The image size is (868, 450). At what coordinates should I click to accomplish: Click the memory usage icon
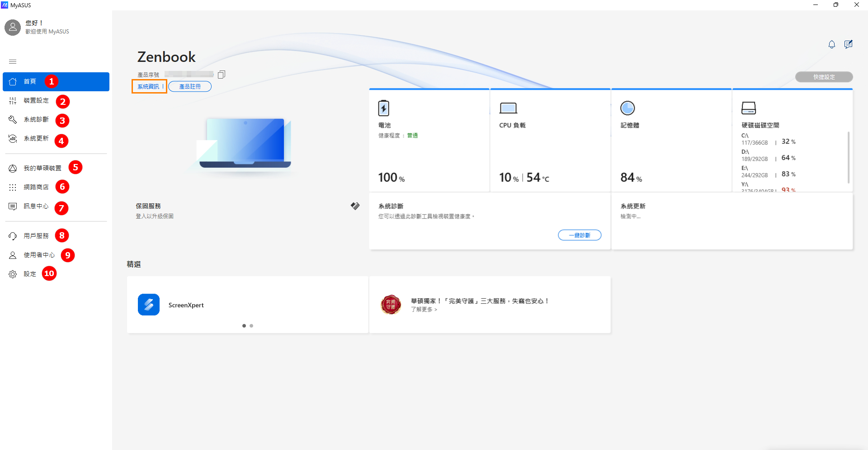[x=627, y=108]
